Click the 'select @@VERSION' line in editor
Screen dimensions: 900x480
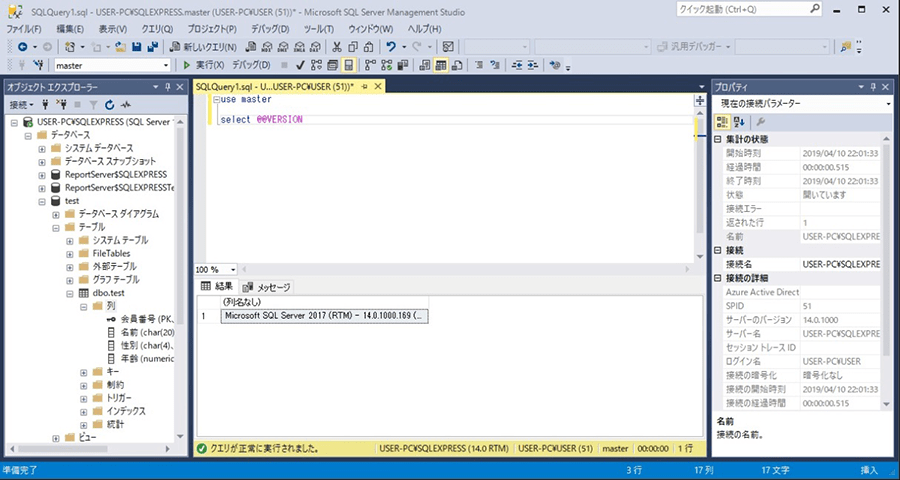pyautogui.click(x=261, y=119)
